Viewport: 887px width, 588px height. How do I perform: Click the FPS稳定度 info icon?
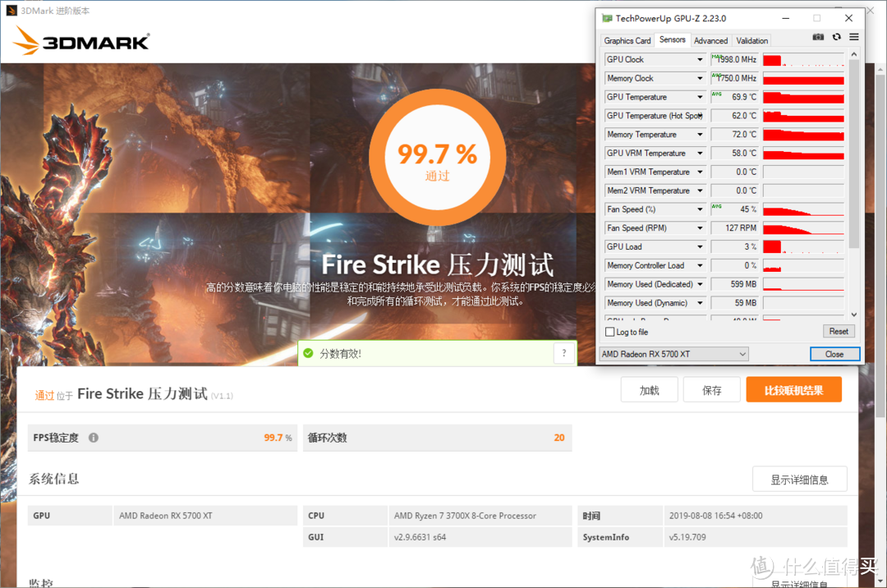pos(94,438)
